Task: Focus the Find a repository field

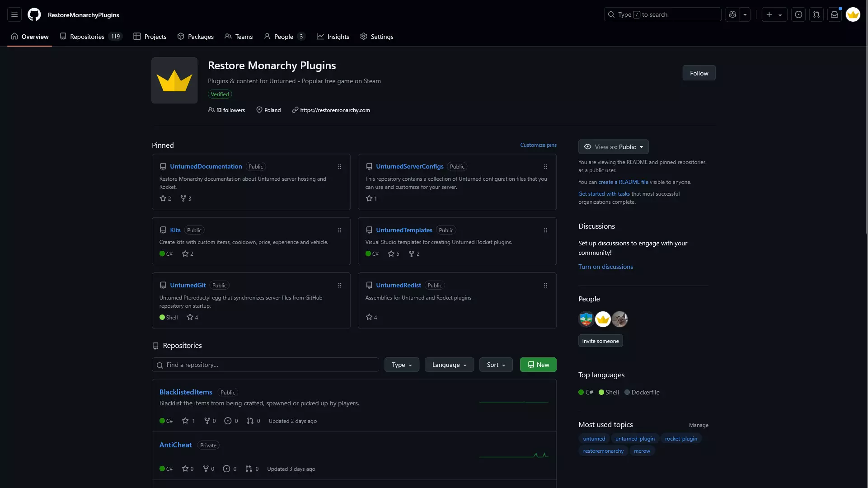Action: tap(265, 365)
